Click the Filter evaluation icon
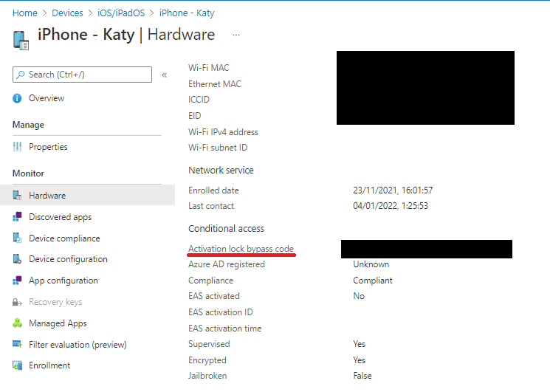The width and height of the screenshot is (550, 392). 17,345
